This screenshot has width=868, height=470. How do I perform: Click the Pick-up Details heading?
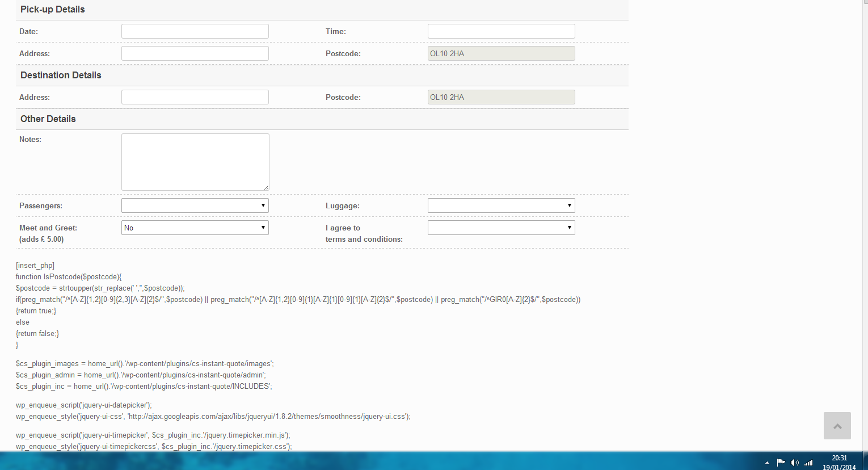(x=53, y=10)
